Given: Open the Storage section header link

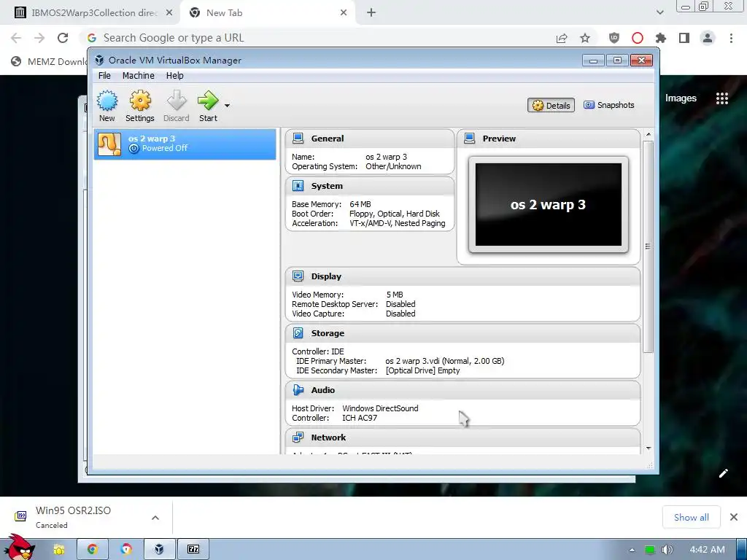Looking at the screenshot, I should (x=328, y=333).
